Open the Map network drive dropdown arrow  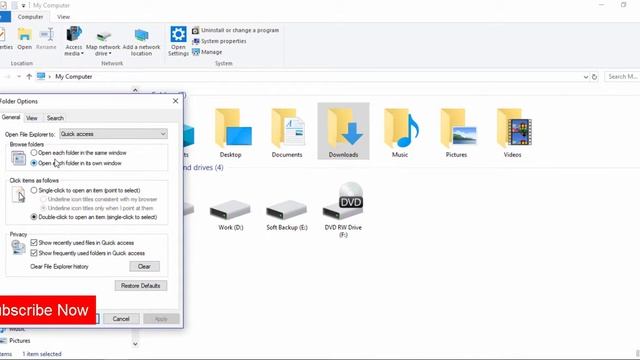(x=110, y=53)
